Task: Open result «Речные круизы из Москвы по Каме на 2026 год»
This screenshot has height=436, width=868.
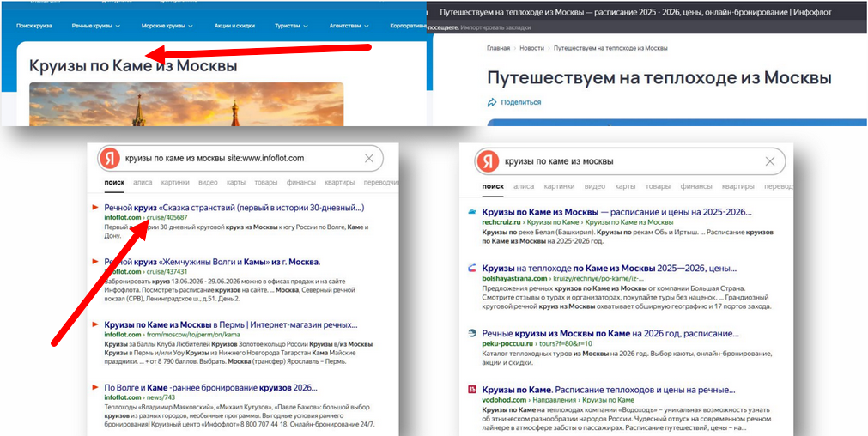Action: (x=610, y=334)
